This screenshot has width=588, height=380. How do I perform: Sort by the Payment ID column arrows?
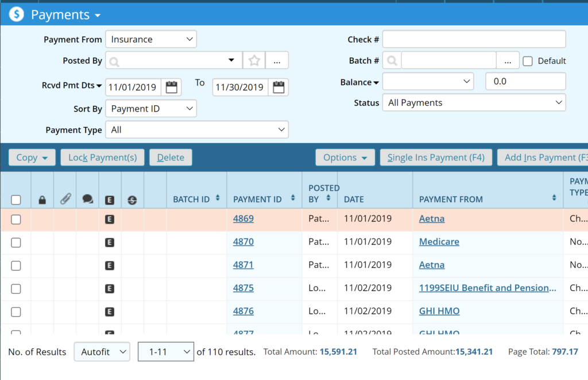click(293, 198)
